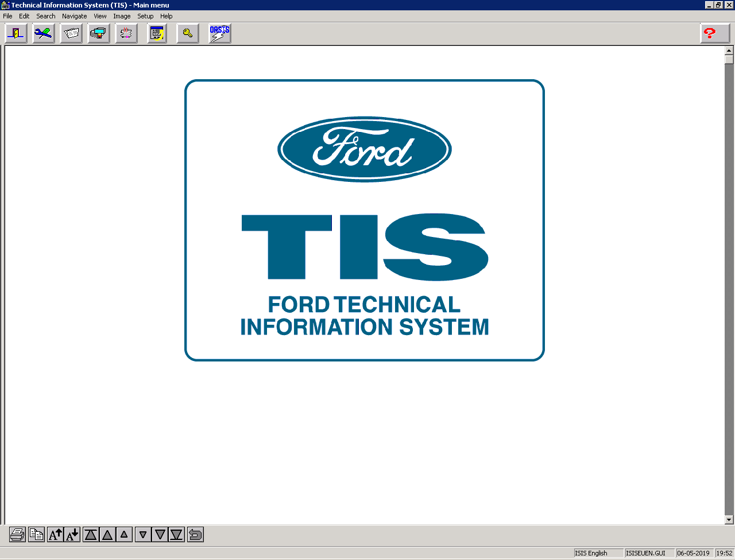Open the wrench and screwdriver tools icon
Screen dimensions: 735x560
(44, 33)
